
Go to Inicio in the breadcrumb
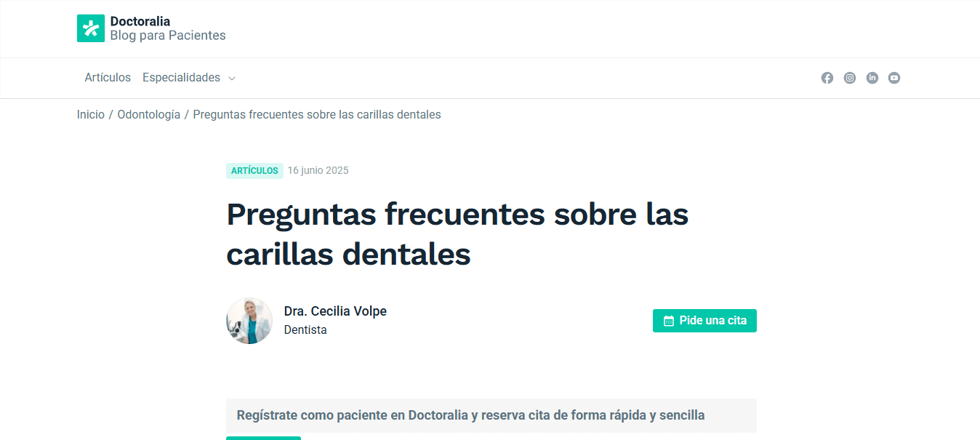[x=91, y=115]
